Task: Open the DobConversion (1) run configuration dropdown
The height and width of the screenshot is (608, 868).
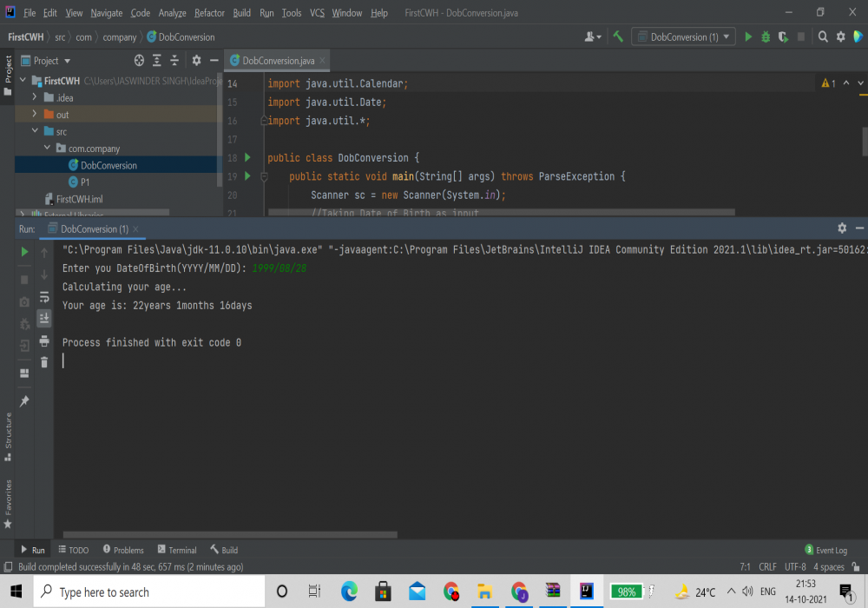Action: (x=684, y=37)
